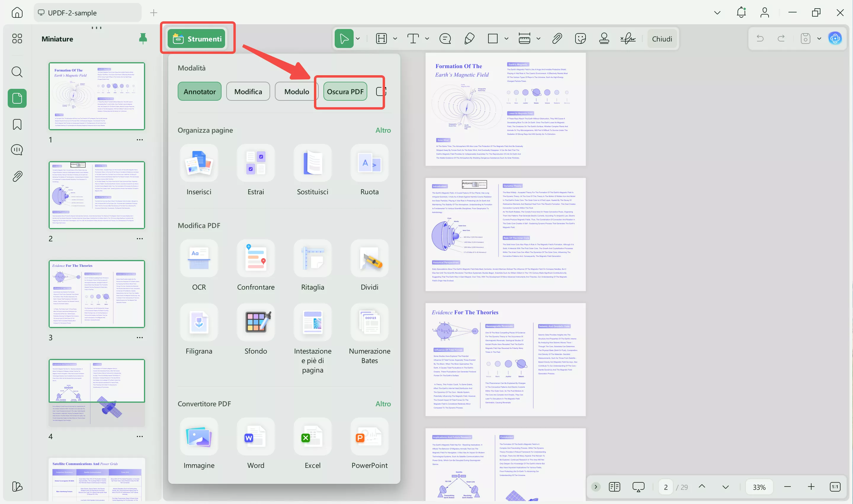Switch to Modifica mode

248,92
